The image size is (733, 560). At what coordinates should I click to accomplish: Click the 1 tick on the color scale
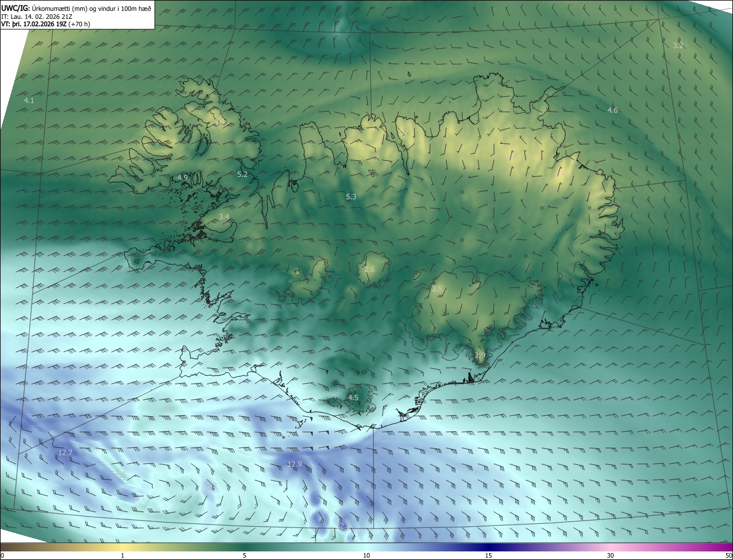123,555
